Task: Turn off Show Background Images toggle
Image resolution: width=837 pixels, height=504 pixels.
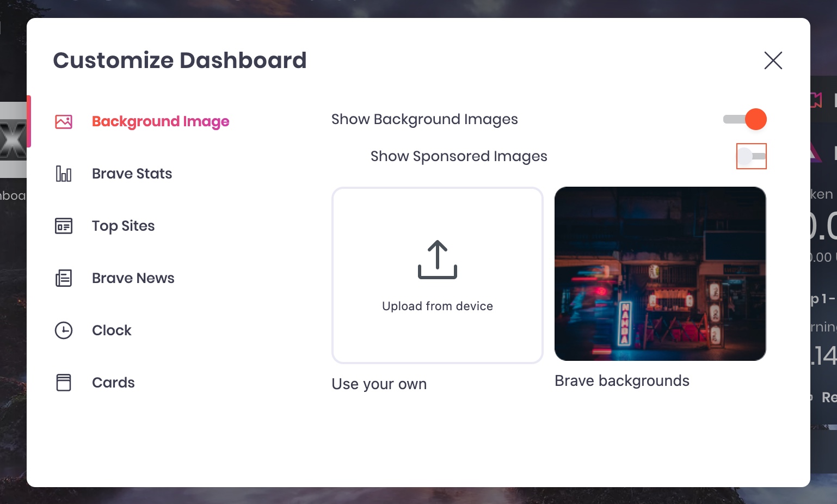Action: [x=744, y=119]
